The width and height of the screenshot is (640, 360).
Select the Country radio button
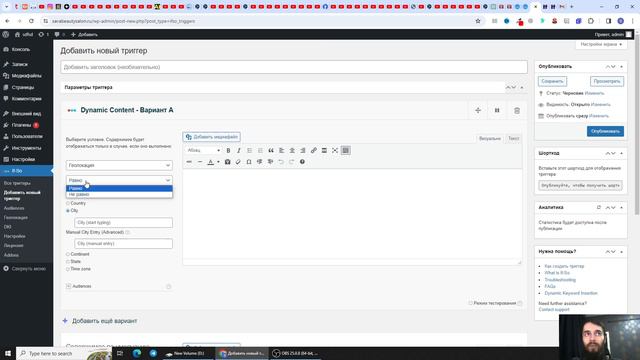68,203
